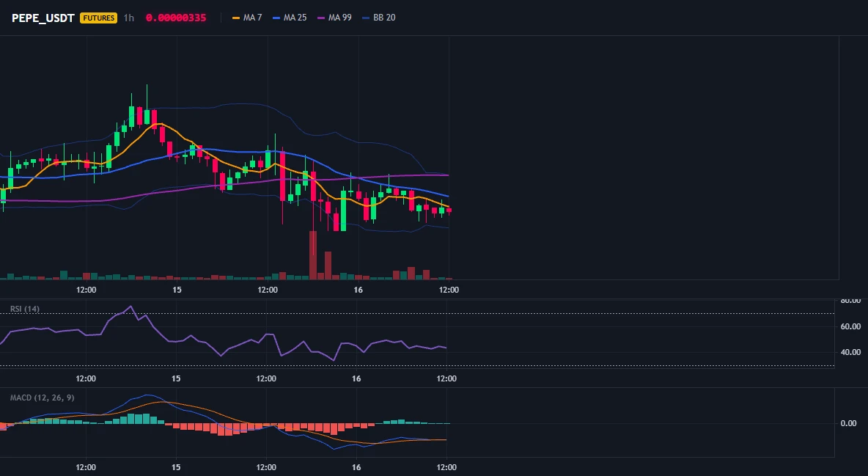
Task: Select the yellow FUTURES badge
Action: coord(98,18)
